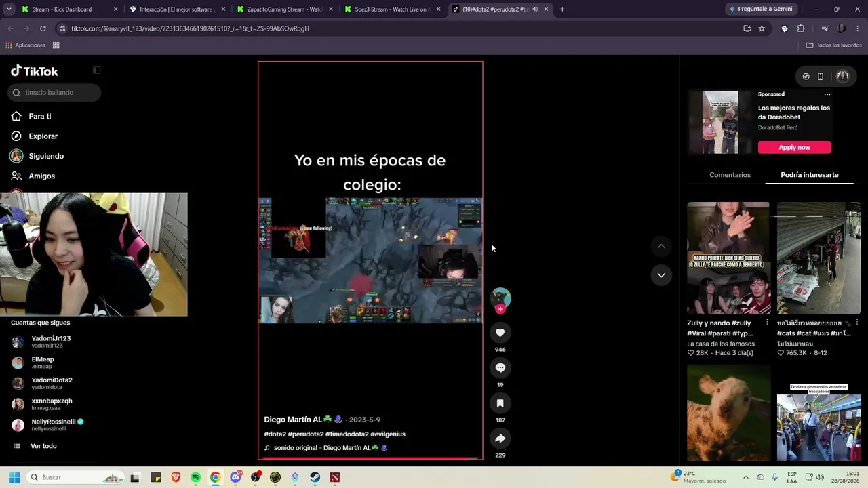Open Chrome's three-dot menu
The image size is (868, 488).
858,28
